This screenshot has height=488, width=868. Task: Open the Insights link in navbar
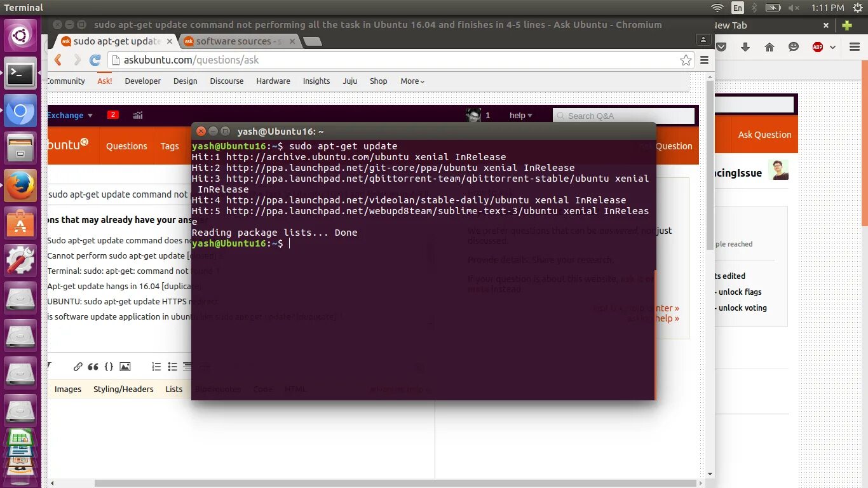[316, 81]
